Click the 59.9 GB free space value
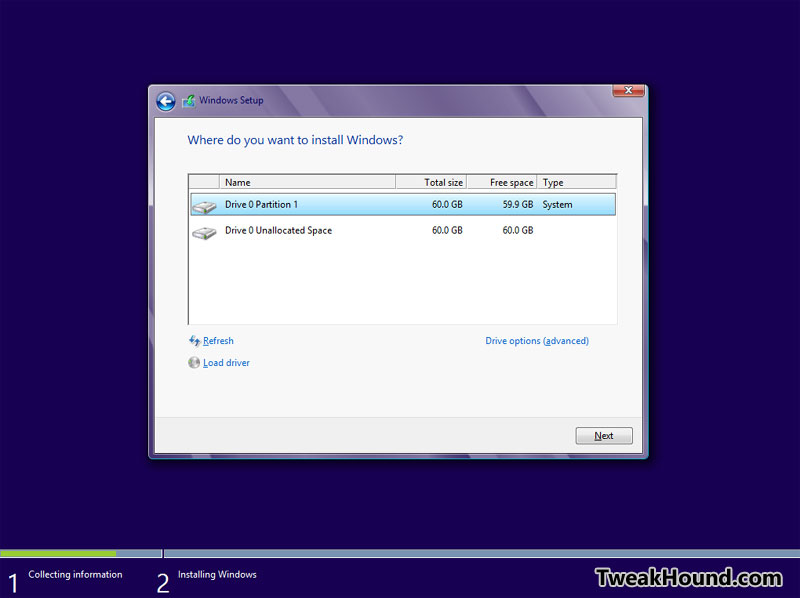The width and height of the screenshot is (800, 598). [518, 205]
